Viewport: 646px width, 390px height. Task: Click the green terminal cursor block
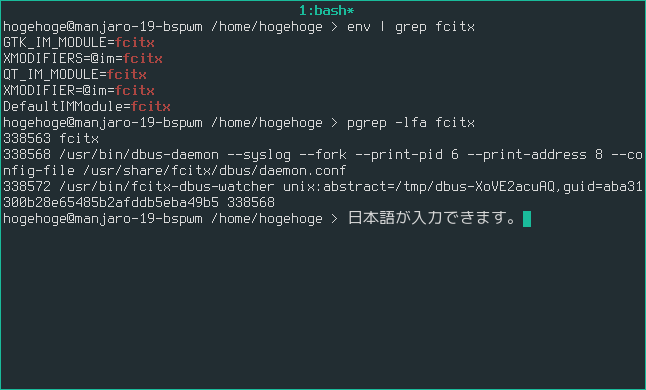527,219
